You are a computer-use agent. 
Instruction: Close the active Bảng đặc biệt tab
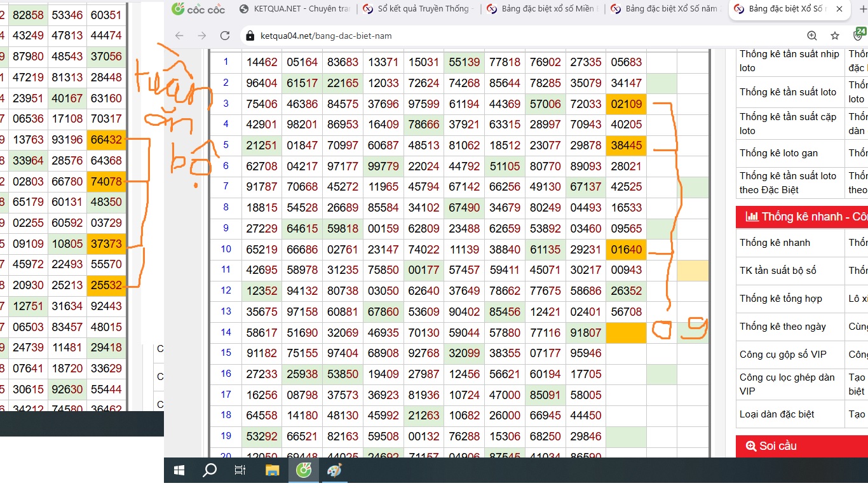pos(840,10)
